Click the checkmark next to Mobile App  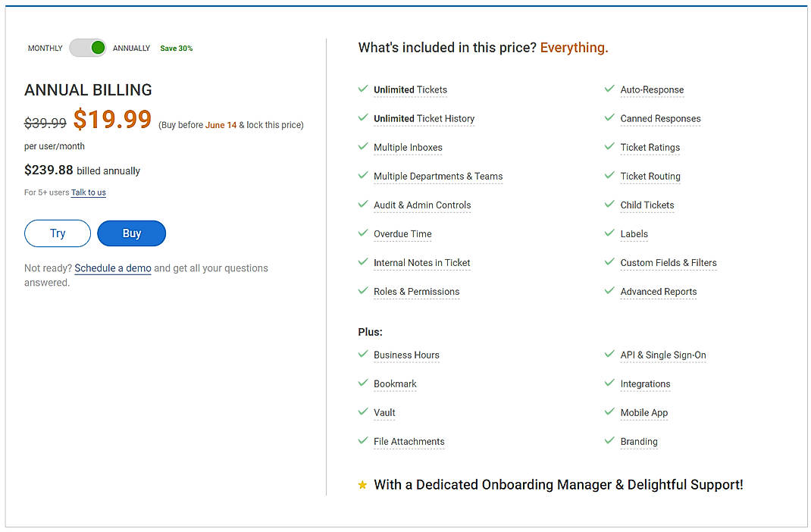(x=609, y=412)
